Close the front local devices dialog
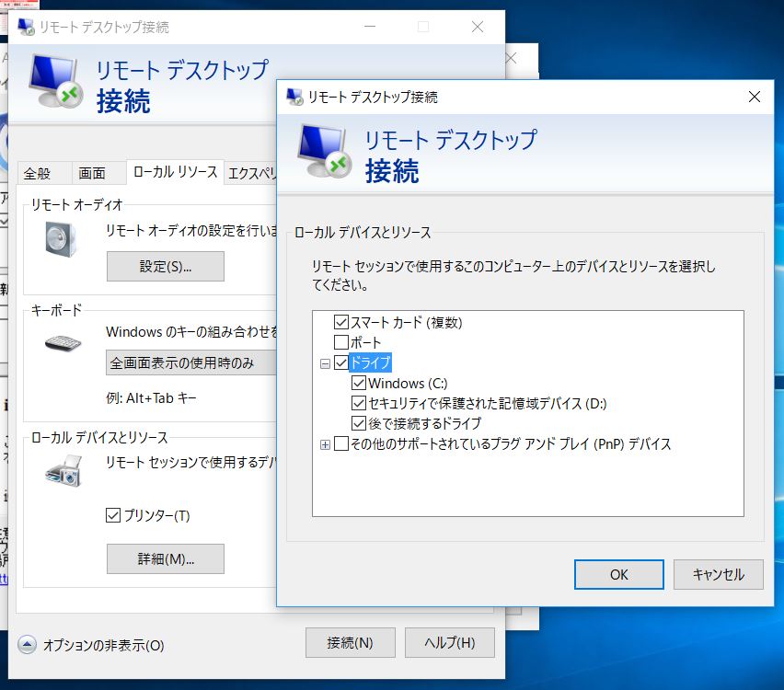Viewport: 784px width, 690px height. 755,97
